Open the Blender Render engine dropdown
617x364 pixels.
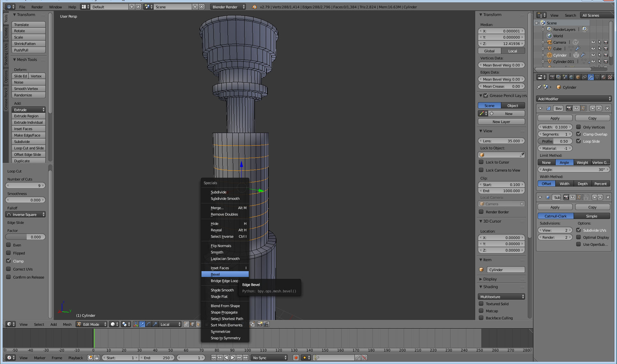(228, 7)
